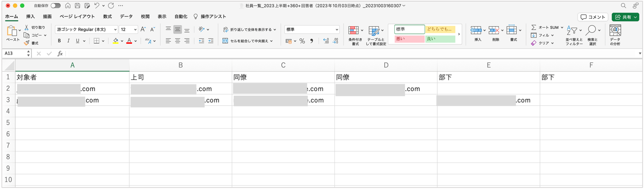Open the borders dropdown arrow
Viewport: 644px width, 189px height.
103,41
